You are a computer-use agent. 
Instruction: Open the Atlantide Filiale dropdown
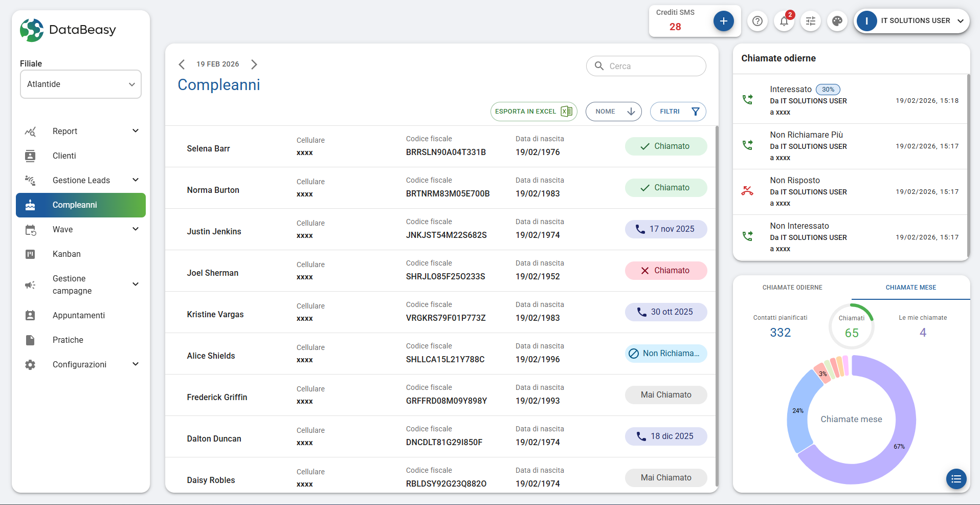pos(81,84)
